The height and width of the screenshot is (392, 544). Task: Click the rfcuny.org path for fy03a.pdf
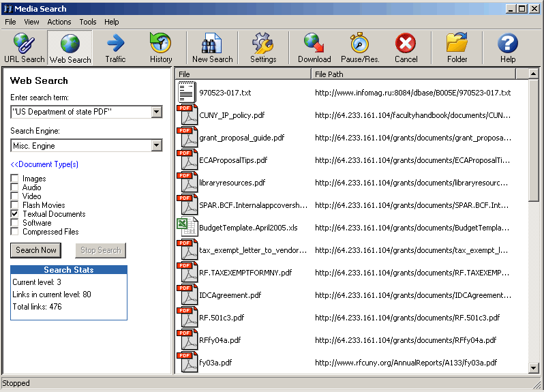click(406, 363)
